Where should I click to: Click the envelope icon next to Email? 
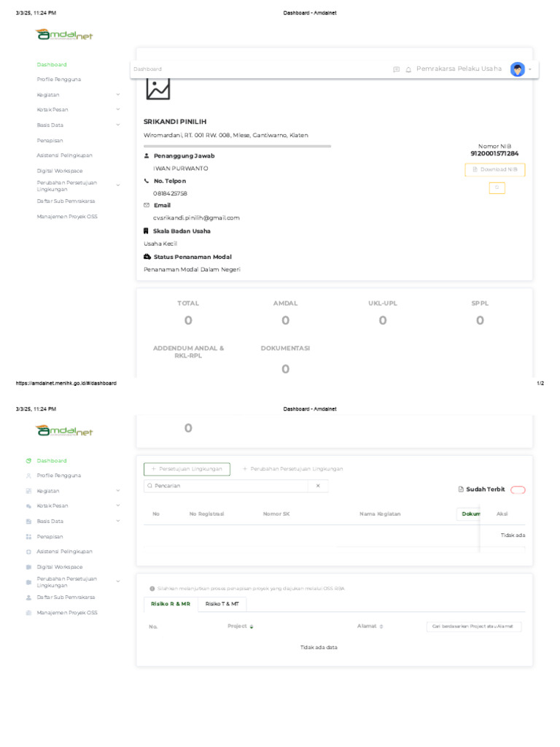click(146, 205)
